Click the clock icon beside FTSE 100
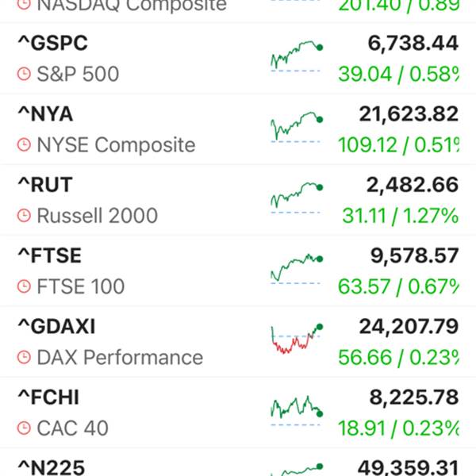476x476 pixels. tap(25, 286)
